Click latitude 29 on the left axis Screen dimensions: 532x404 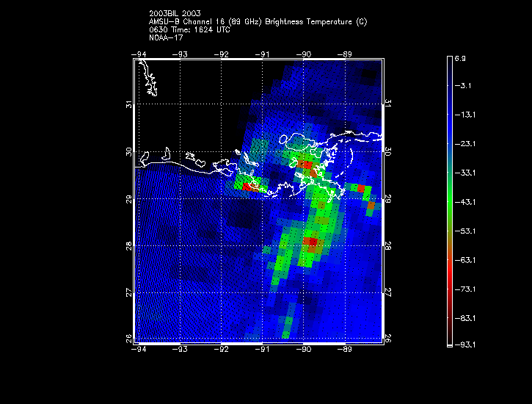(x=129, y=199)
